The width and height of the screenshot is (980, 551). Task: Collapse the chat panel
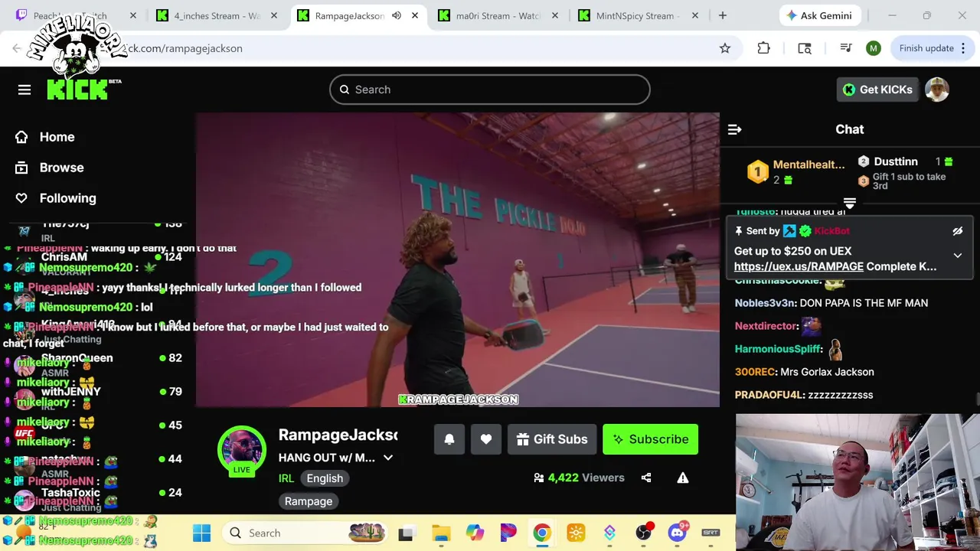click(x=734, y=129)
